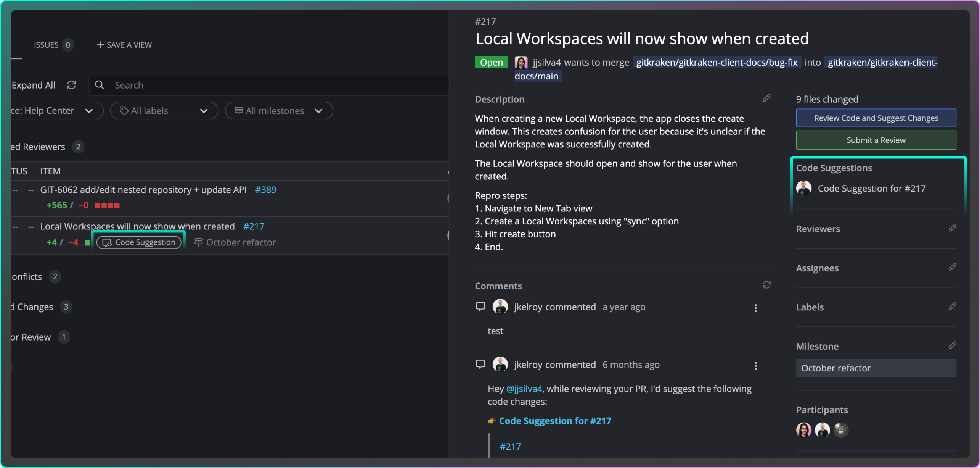Click Submit a Review
Screen dimensions: 980x468
(x=876, y=140)
